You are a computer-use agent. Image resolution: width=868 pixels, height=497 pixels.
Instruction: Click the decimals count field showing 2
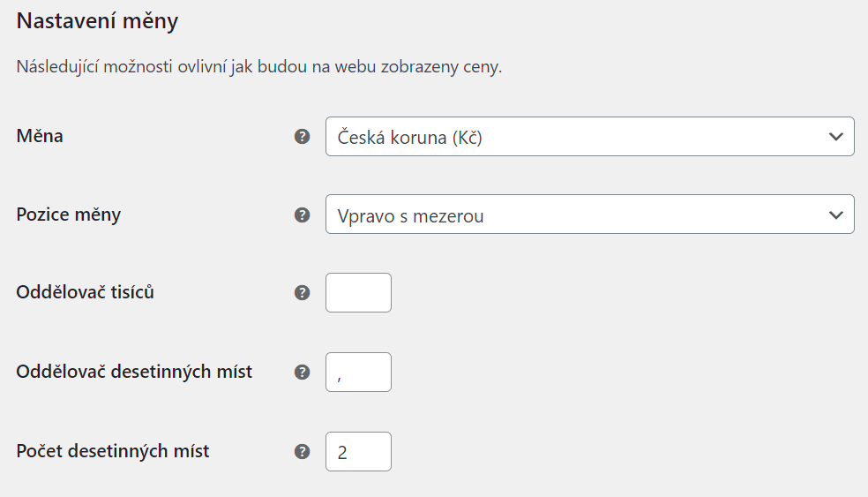click(358, 452)
